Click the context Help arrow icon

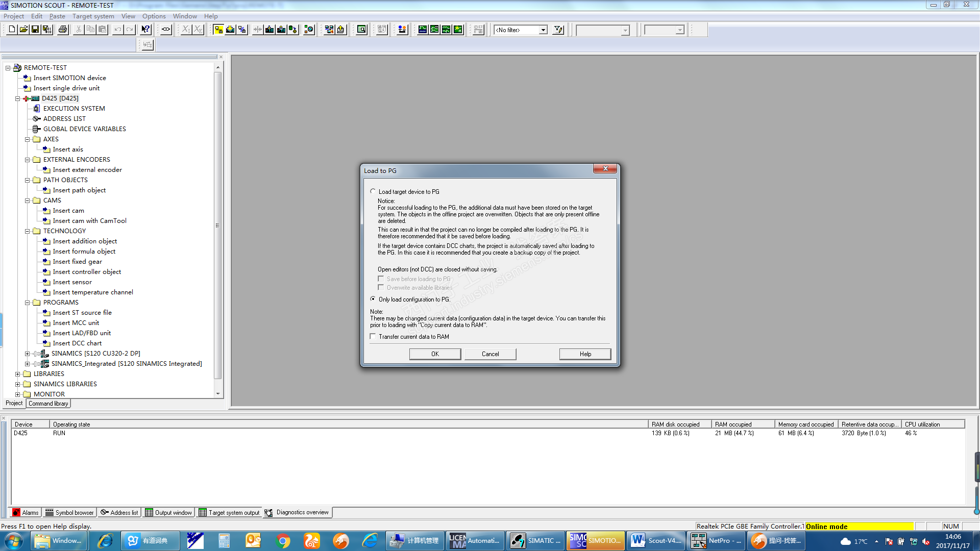[145, 30]
